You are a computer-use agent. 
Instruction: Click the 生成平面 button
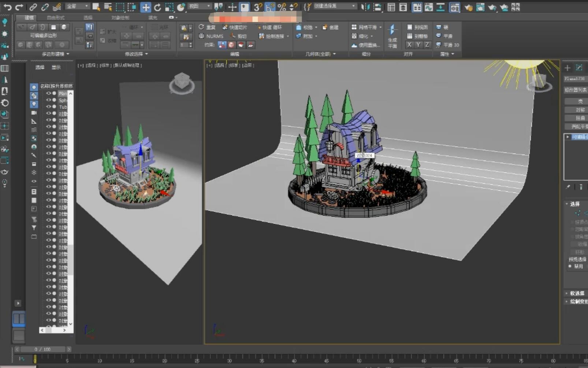point(392,37)
